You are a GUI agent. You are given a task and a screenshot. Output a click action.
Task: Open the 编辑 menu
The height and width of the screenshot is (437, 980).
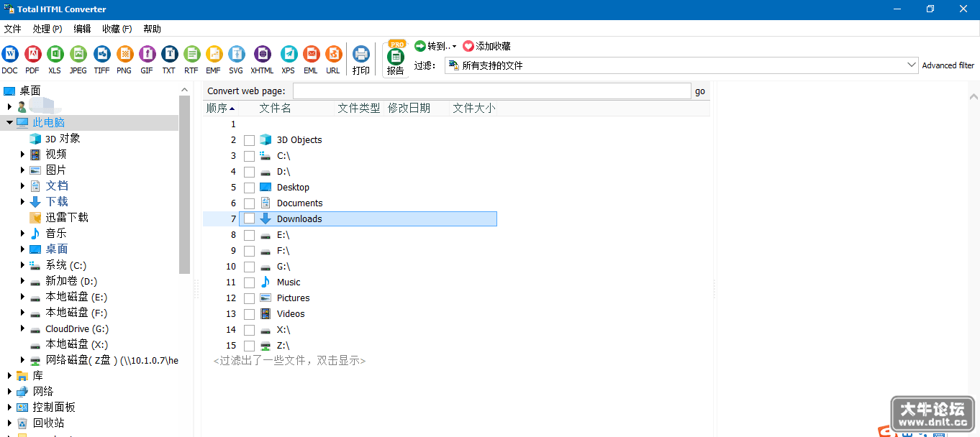pos(82,29)
